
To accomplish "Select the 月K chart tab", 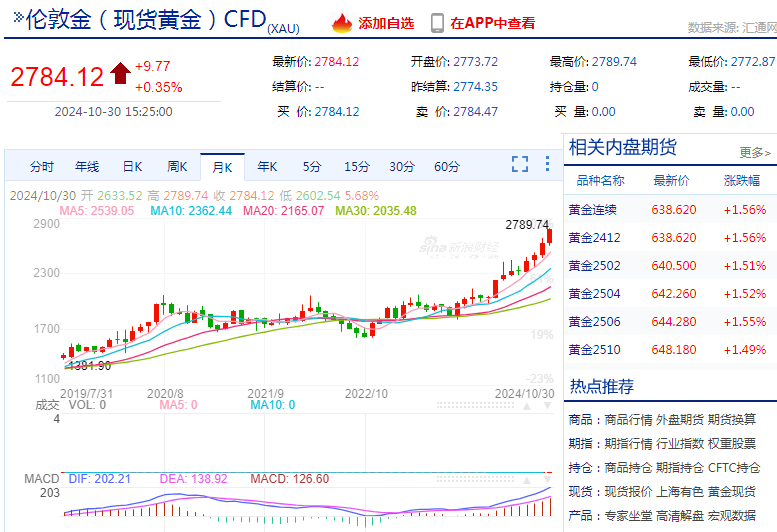I will tap(222, 167).
